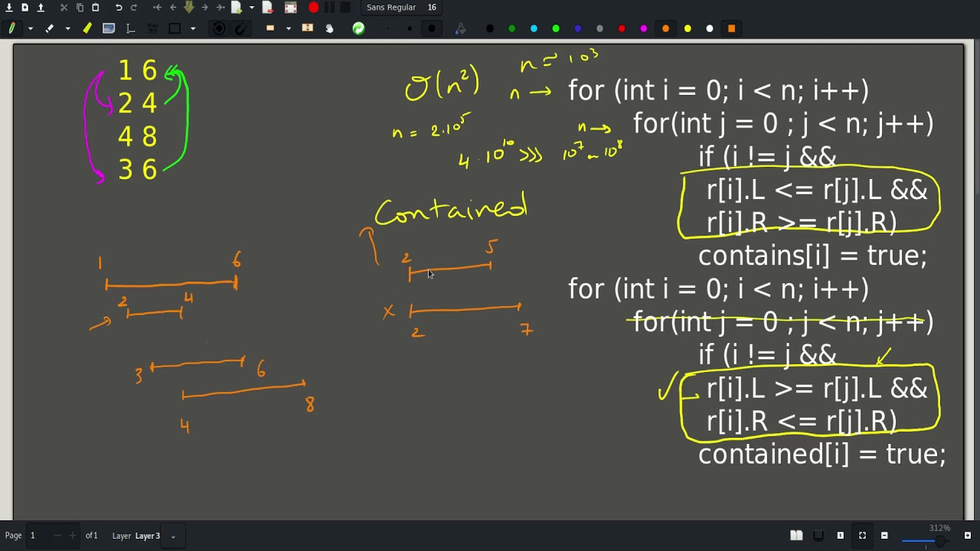Image resolution: width=980 pixels, height=551 pixels.
Task: Toggle the fill bucket option
Action: click(460, 28)
